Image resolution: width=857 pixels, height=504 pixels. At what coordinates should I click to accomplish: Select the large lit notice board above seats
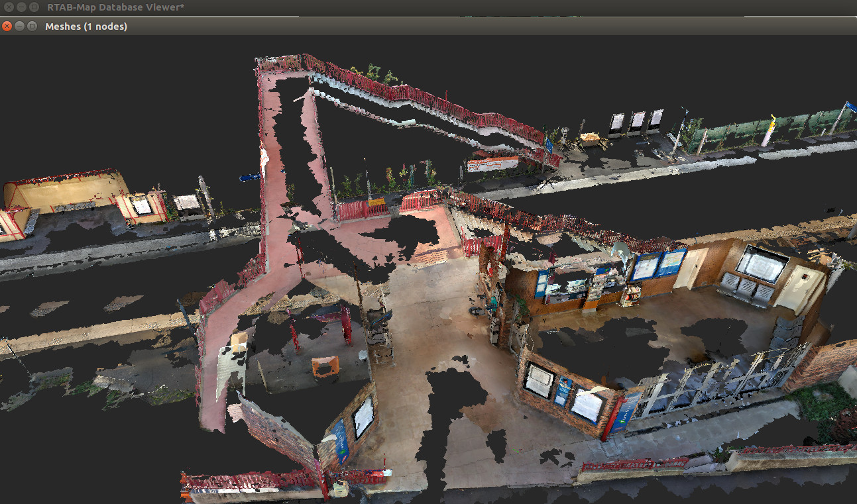762,263
